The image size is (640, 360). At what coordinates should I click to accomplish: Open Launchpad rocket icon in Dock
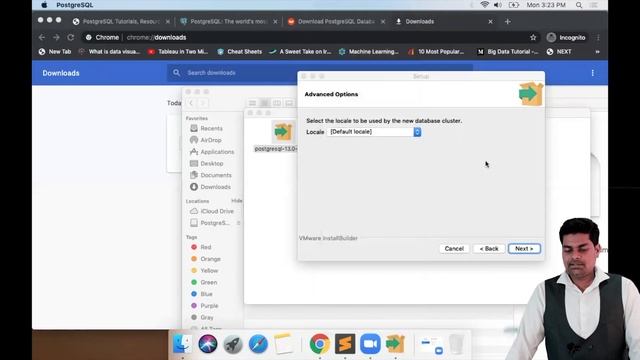(233, 344)
